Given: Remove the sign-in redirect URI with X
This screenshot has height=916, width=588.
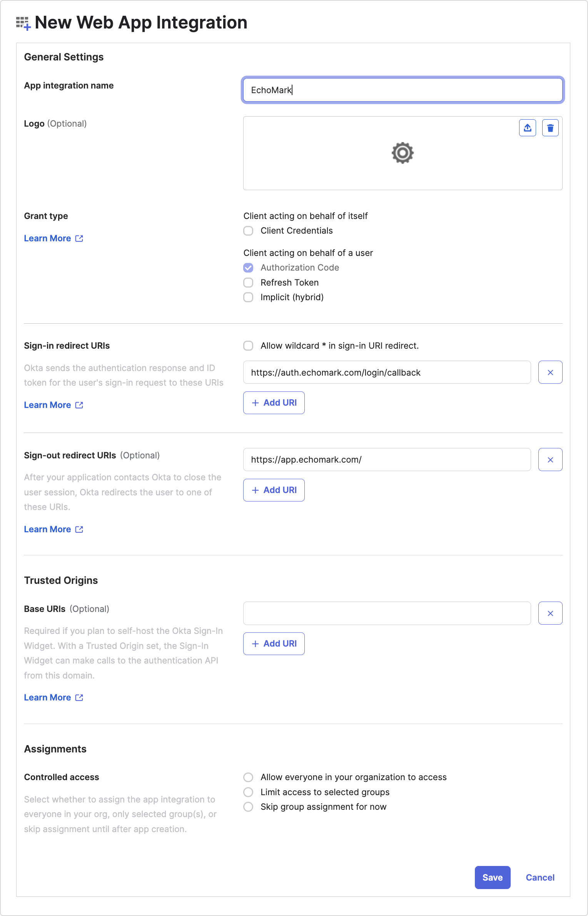Looking at the screenshot, I should (x=550, y=372).
